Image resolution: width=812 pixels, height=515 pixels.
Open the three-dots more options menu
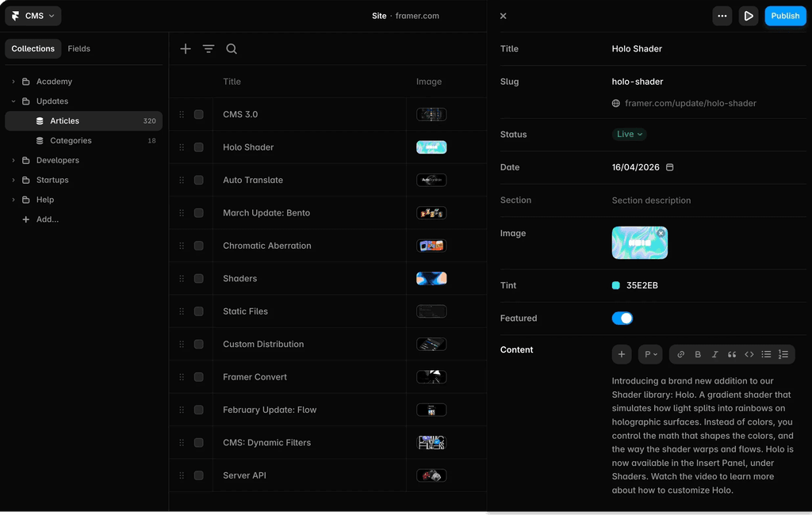coord(722,16)
